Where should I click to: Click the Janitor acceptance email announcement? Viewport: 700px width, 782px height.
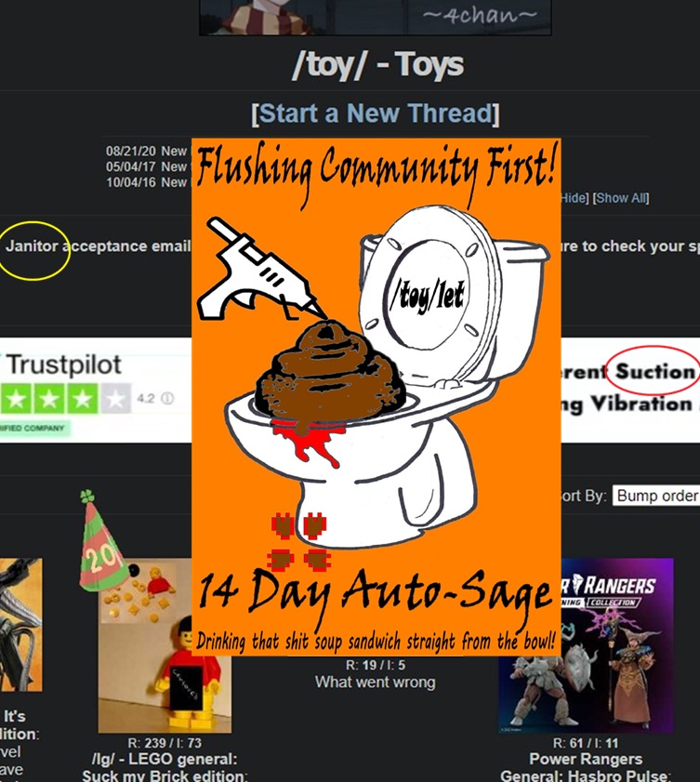[99, 245]
